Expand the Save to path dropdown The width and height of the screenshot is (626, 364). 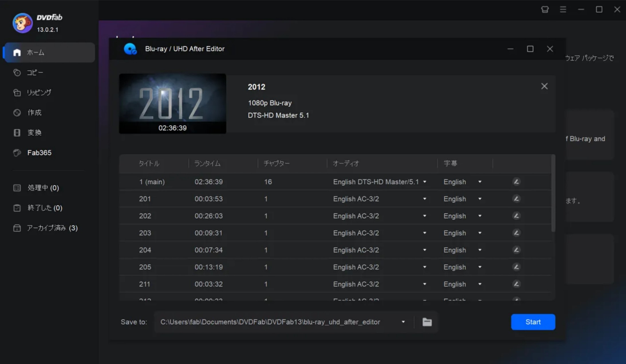tap(403, 322)
